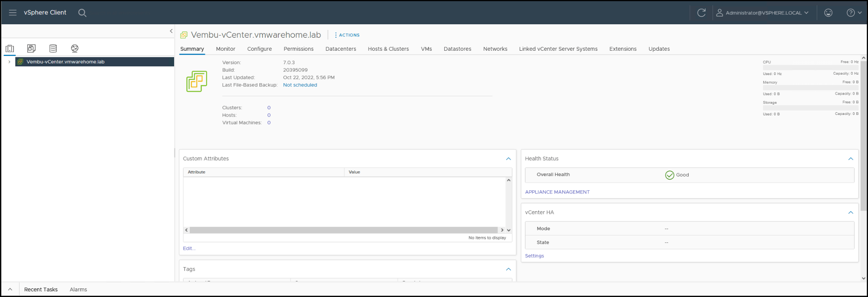Switch to Networking inventory view
868x297 pixels.
75,48
